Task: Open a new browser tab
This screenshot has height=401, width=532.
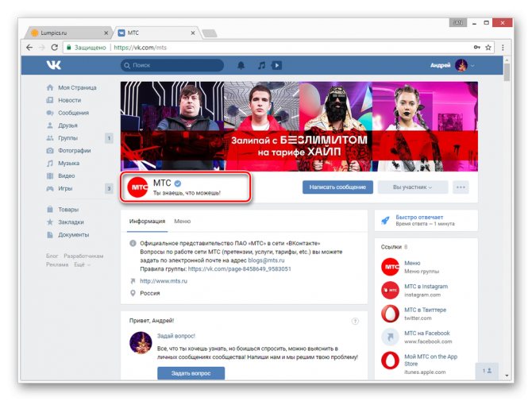Action: [210, 33]
